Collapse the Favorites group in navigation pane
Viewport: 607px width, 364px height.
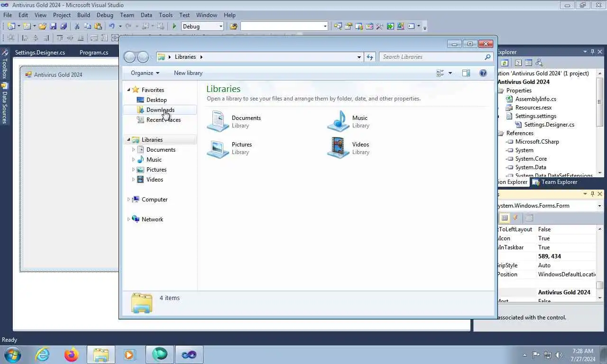point(129,90)
